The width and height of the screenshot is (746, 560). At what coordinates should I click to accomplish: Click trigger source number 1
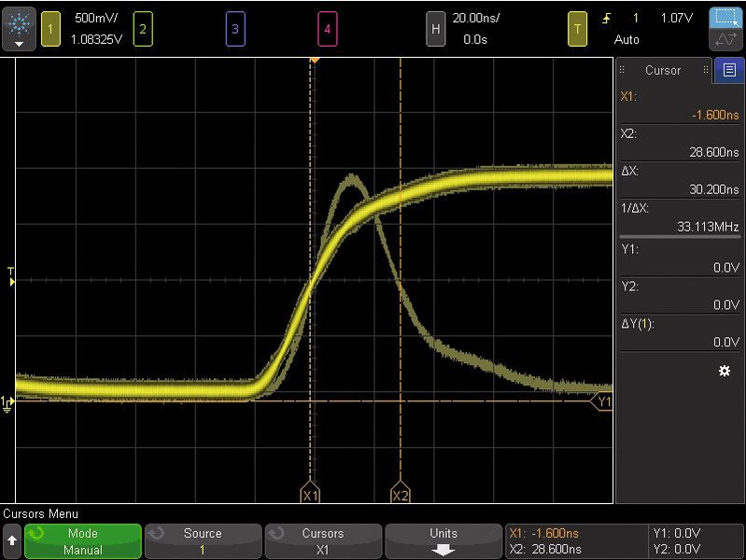pos(635,18)
